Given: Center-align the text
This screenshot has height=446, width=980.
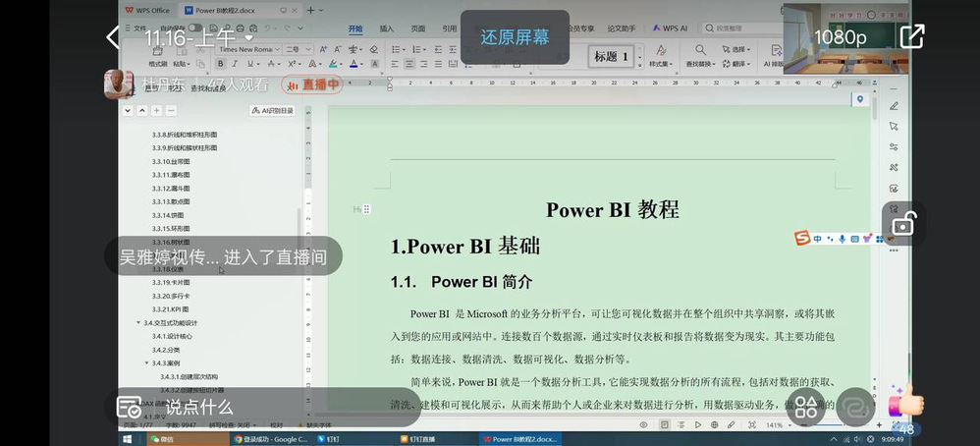Looking at the screenshot, I should coord(409,64).
